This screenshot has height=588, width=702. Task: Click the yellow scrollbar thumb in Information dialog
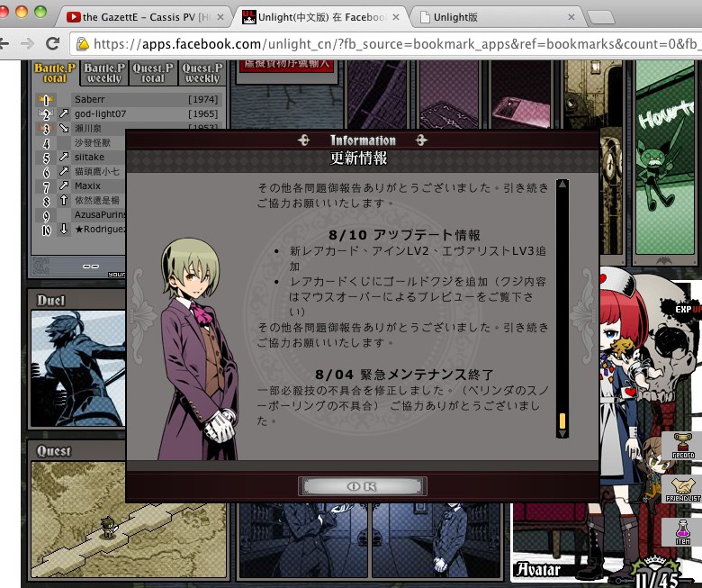562,421
